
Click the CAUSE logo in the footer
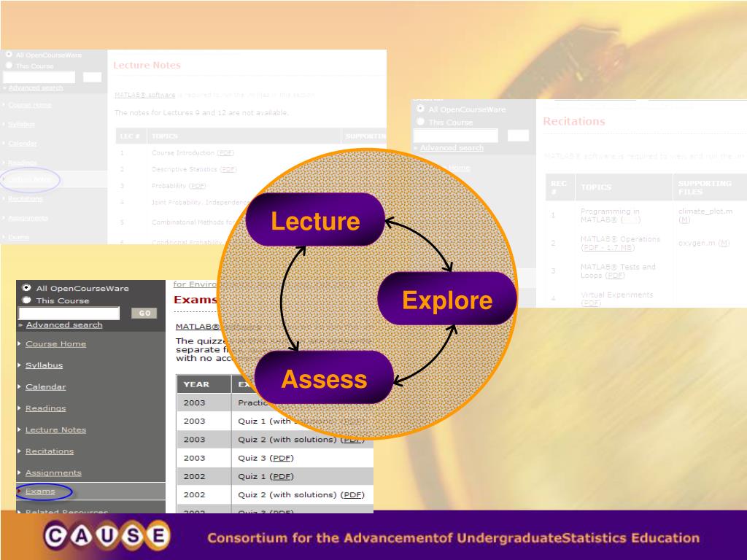click(x=107, y=536)
